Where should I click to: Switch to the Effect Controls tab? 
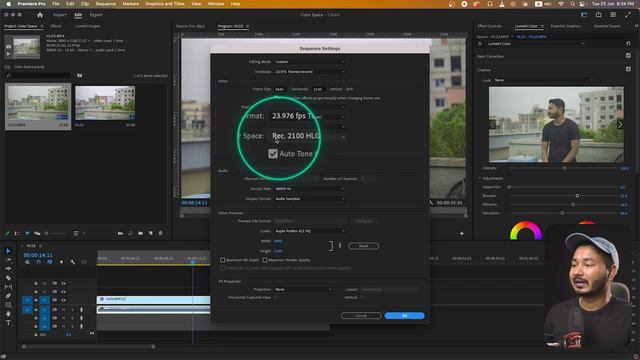pos(489,26)
